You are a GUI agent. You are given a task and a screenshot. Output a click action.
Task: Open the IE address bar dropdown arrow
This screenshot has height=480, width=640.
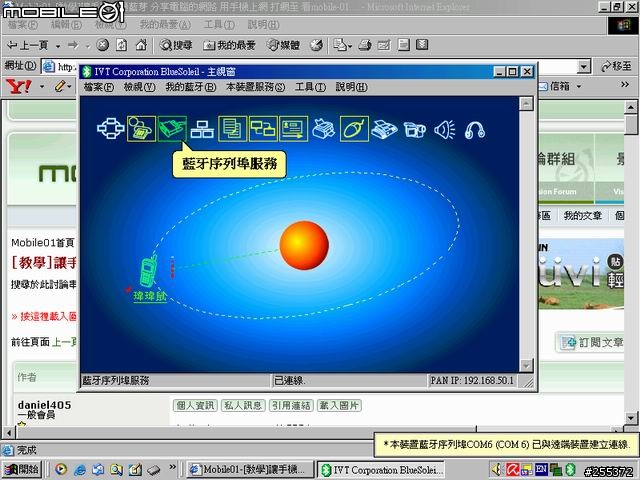pos(584,66)
